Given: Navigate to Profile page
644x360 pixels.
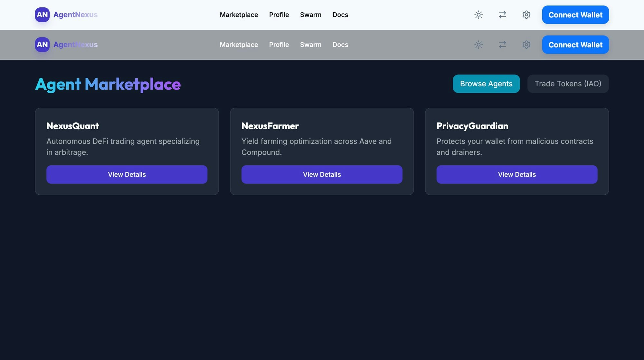Looking at the screenshot, I should point(279,15).
